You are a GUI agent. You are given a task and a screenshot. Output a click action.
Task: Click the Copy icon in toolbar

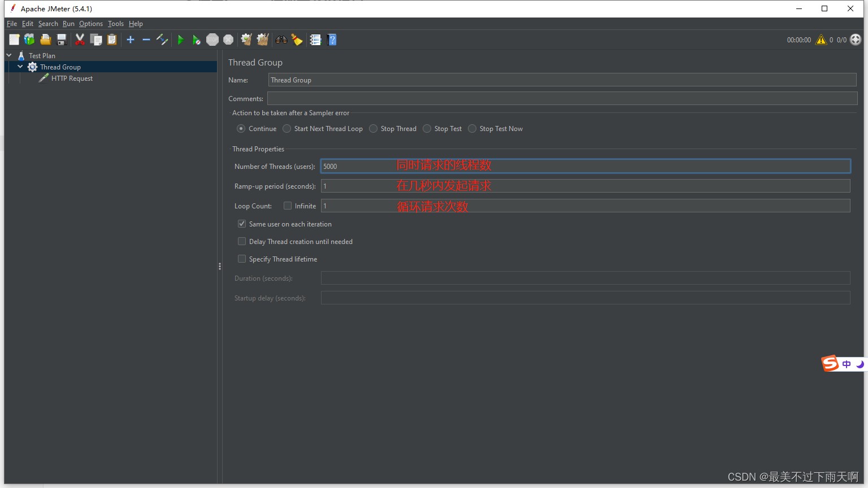96,40
